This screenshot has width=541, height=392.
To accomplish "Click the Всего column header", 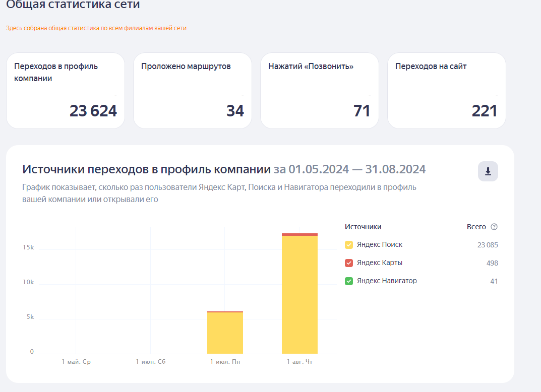I will [x=476, y=227].
